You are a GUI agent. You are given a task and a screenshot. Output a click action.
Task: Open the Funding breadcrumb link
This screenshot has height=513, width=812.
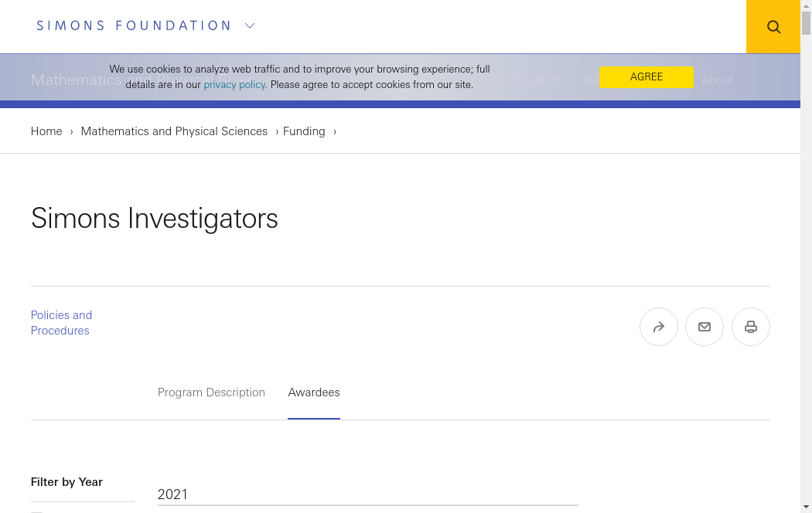click(304, 131)
